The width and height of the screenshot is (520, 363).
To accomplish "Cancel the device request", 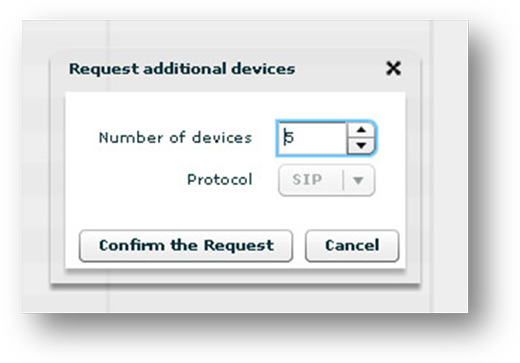I will point(352,246).
